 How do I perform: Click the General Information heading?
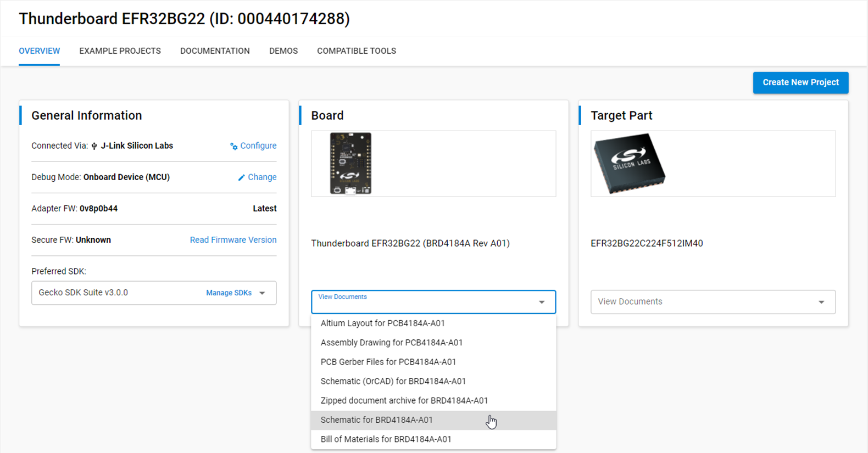[87, 115]
